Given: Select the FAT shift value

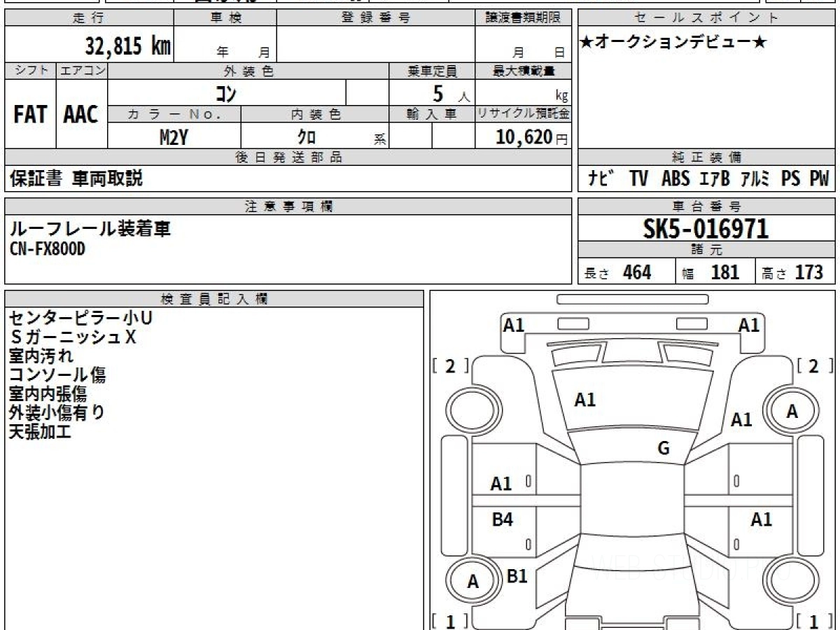Looking at the screenshot, I should (30, 115).
